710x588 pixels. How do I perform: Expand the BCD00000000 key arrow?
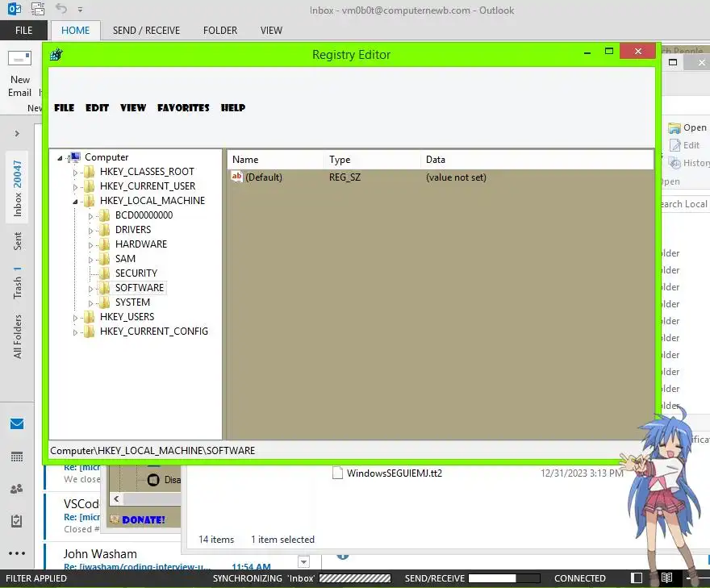pyautogui.click(x=90, y=216)
